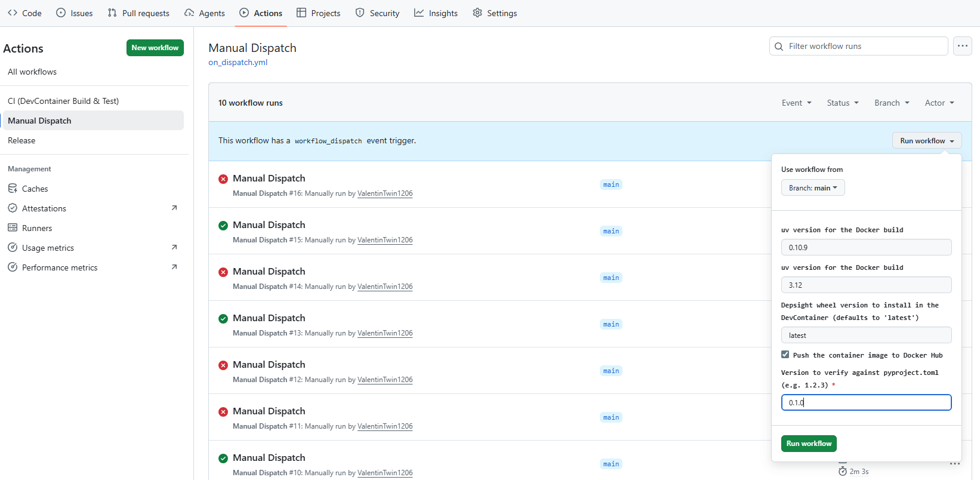Click the New workflow button
Screen dimensions: 980x480
click(155, 48)
